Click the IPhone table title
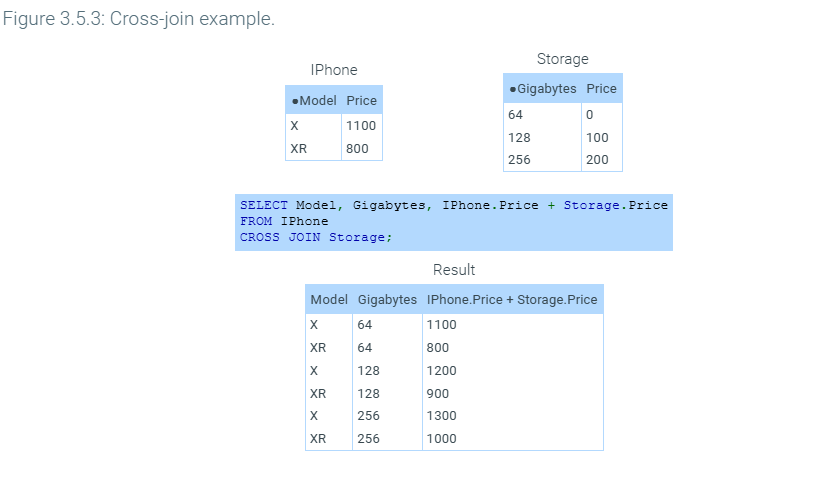Screen dimensions: 823x480 point(333,70)
